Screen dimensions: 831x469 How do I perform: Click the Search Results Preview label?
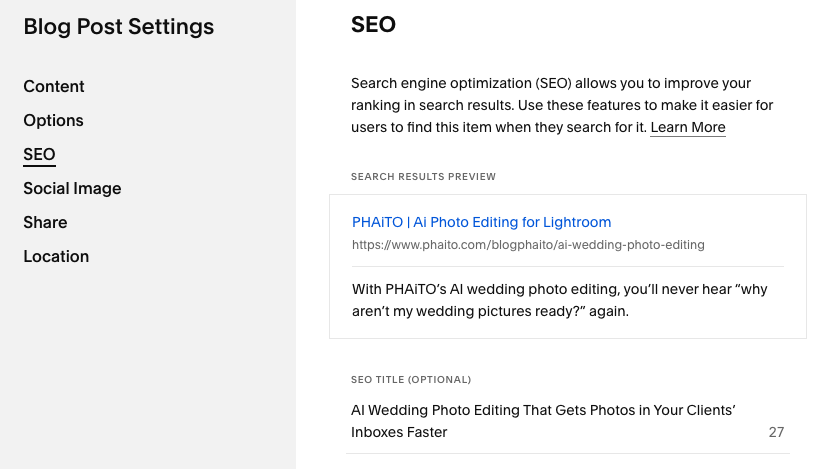point(423,177)
